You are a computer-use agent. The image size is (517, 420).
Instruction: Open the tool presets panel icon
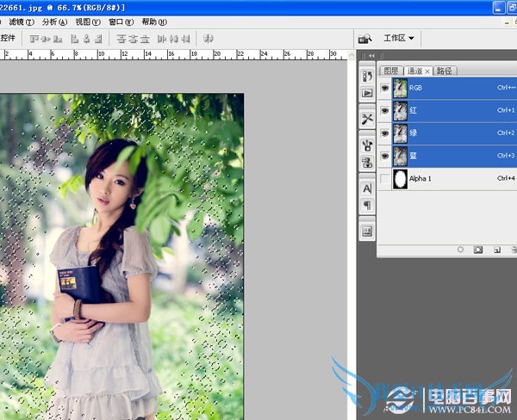pyautogui.click(x=366, y=118)
